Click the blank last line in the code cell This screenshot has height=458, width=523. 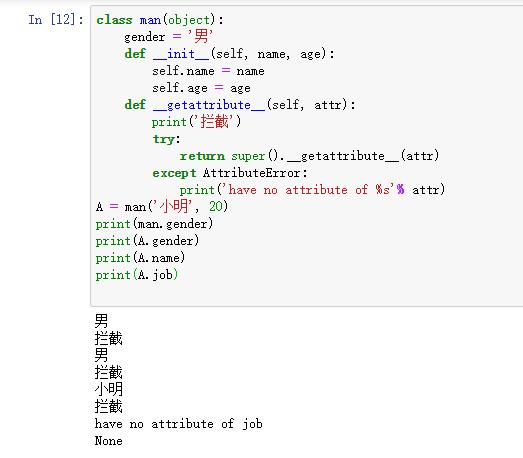pos(307,292)
